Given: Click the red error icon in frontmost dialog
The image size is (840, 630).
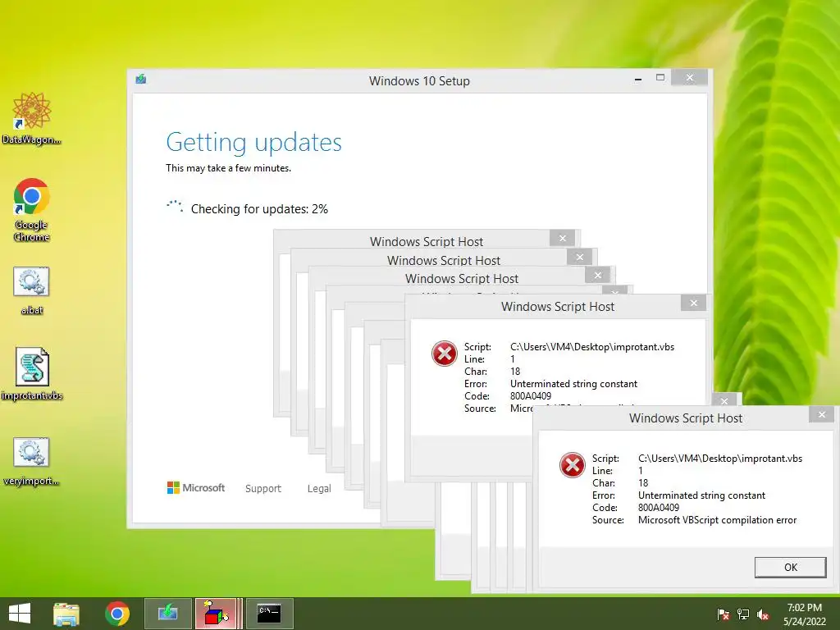Looking at the screenshot, I should coord(572,465).
